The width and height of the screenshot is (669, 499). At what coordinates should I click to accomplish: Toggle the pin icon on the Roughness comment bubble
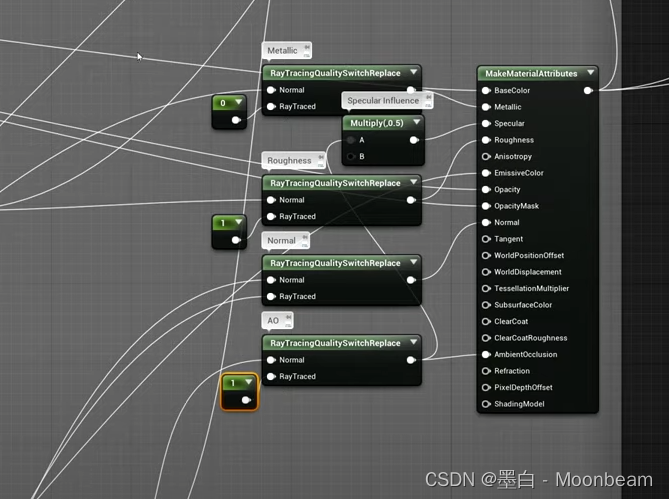coord(321,157)
